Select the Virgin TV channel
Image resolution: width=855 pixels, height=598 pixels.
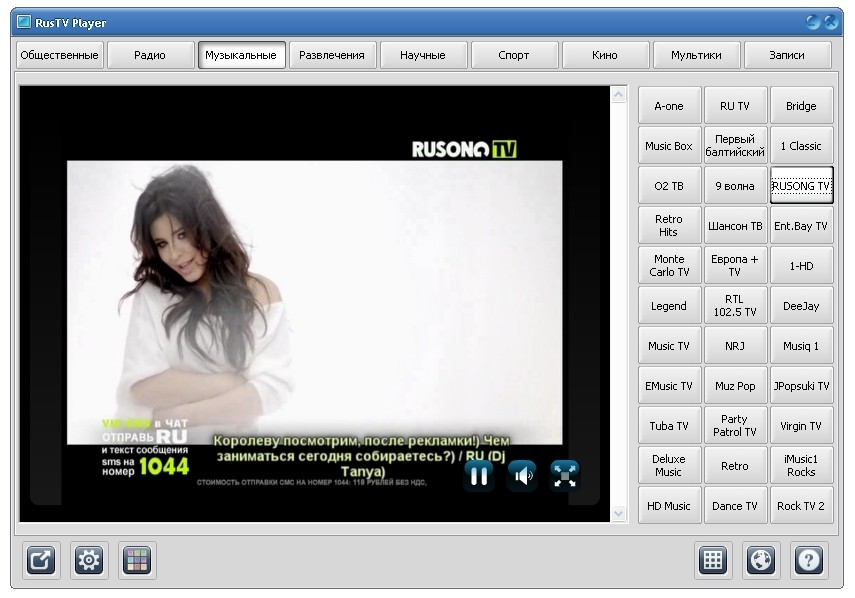pyautogui.click(x=801, y=426)
